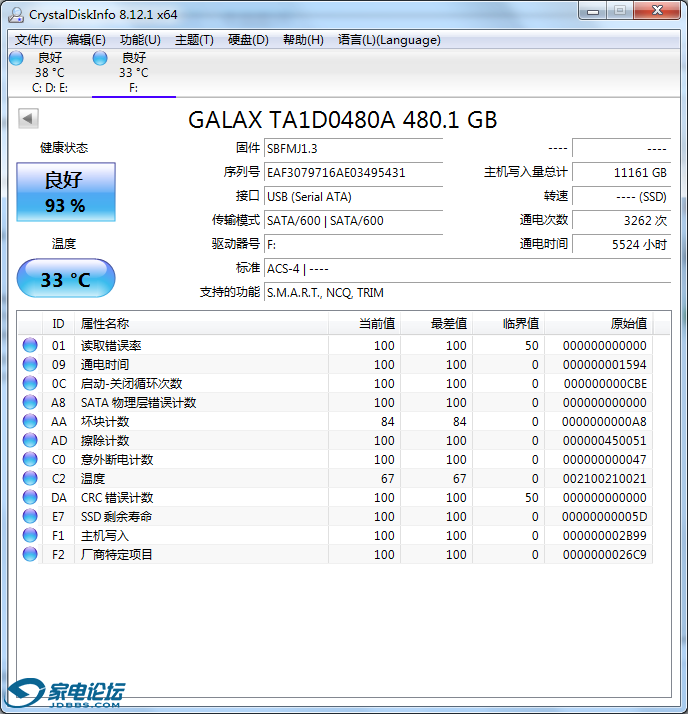Click the 原始值 column header
This screenshot has height=714, width=688.
[598, 324]
